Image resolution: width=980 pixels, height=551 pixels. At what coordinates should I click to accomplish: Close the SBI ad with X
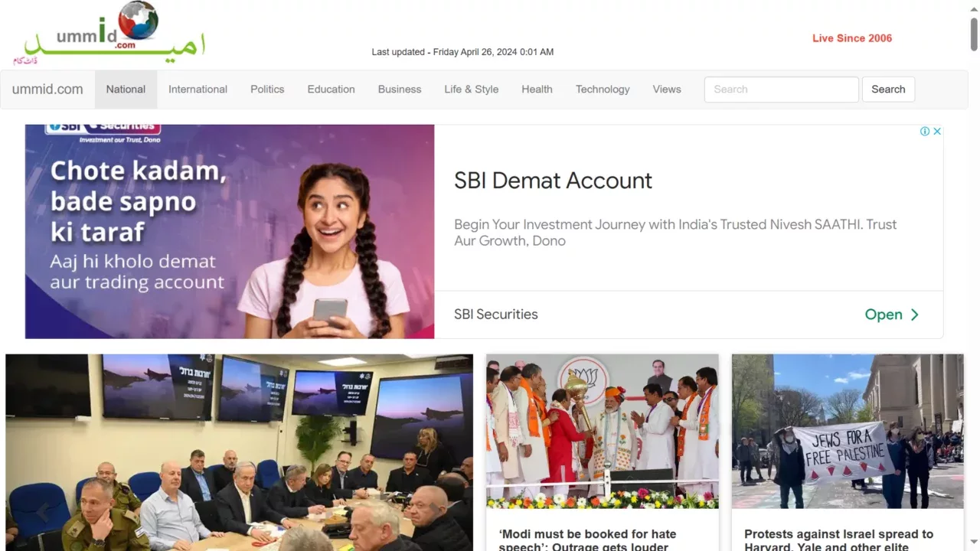pos(936,132)
